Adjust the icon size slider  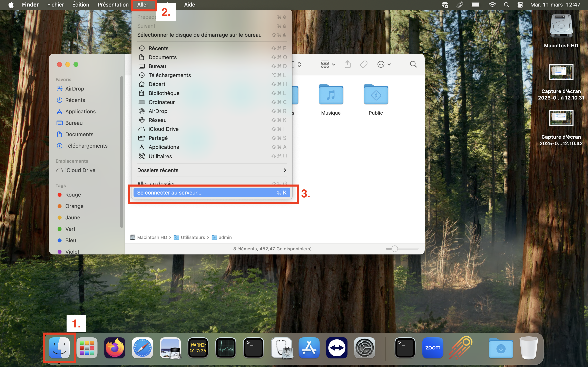coord(395,249)
